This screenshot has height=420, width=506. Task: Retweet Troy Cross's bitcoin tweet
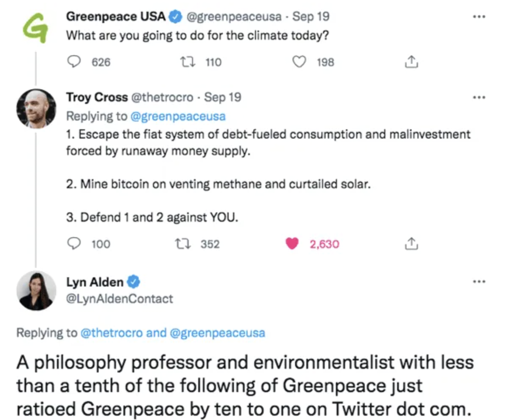click(182, 244)
